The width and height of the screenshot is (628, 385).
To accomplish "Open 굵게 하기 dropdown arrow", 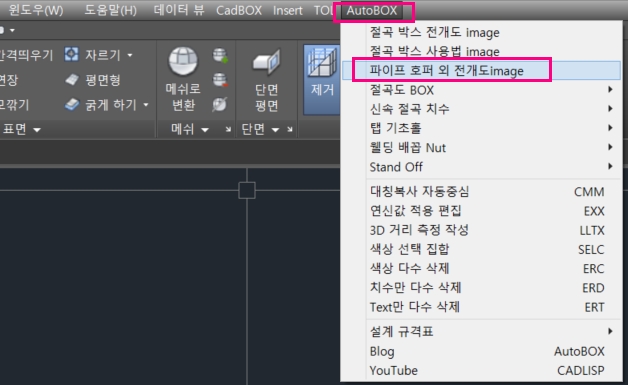I will 146,105.
